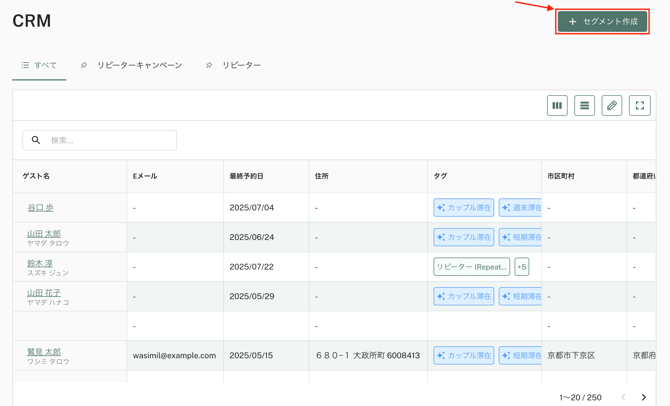Click wasimil@example.com email cell
The image size is (670, 406).
174,355
